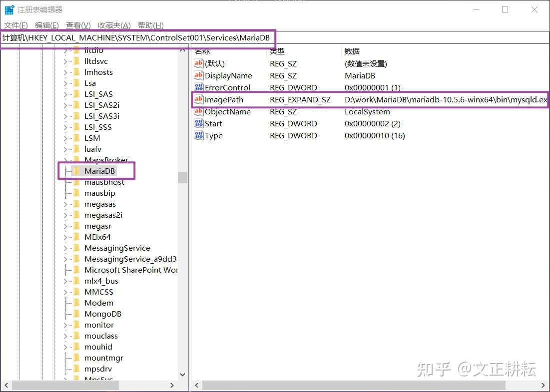This screenshot has height=392, width=550.
Task: Click the LocalSystem data value
Action: pos(367,111)
